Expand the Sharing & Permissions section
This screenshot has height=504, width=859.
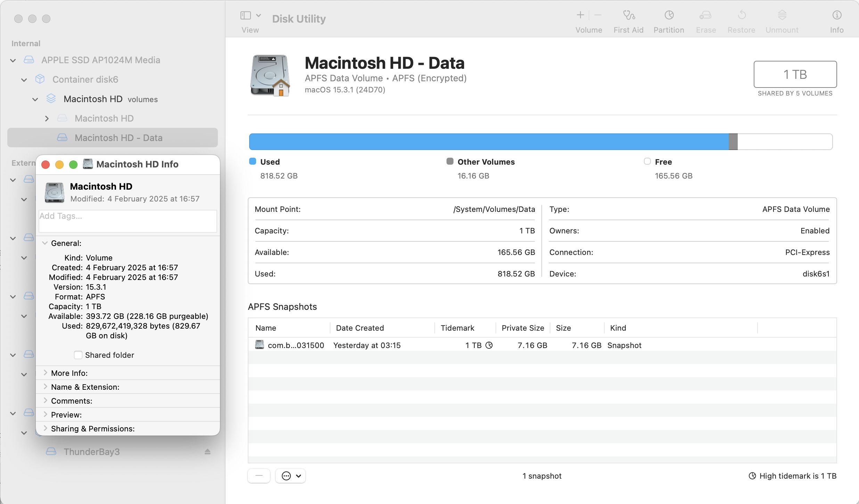(45, 428)
